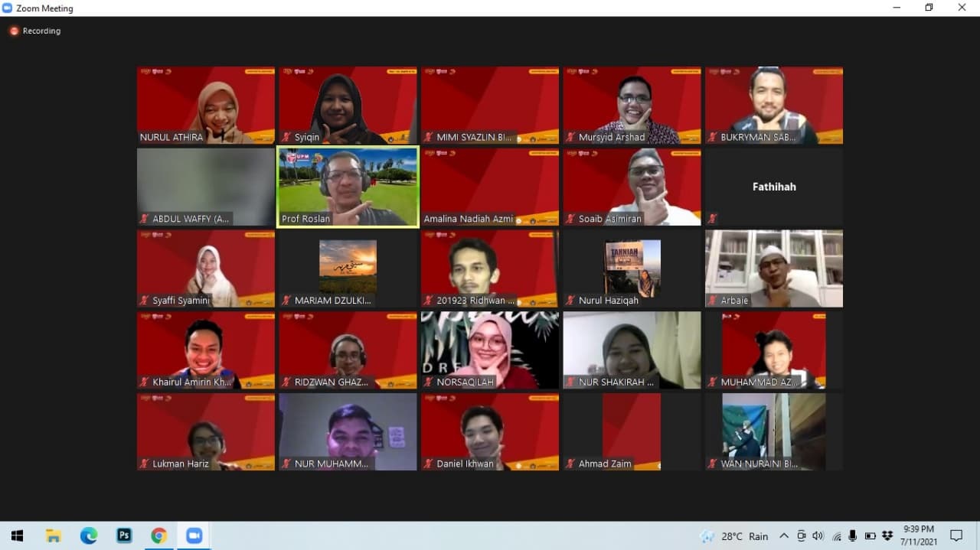Select NORSAQILAH's video tile
Image resolution: width=980 pixels, height=550 pixels.
pos(489,350)
